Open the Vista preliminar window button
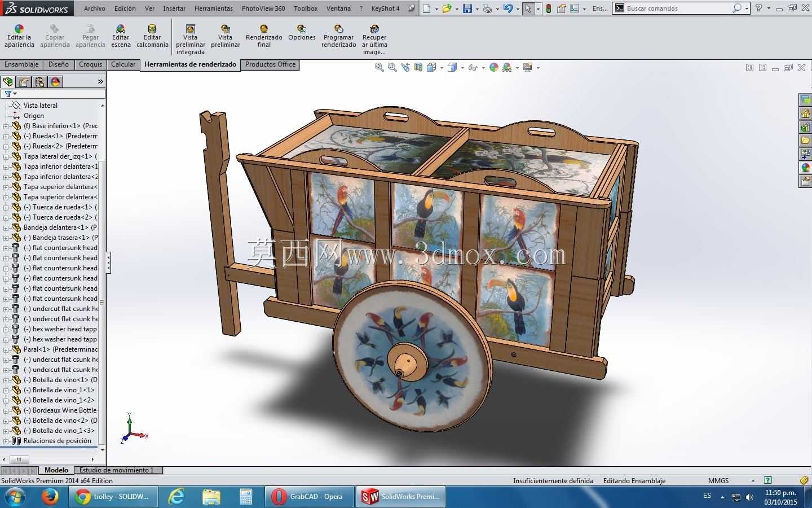Screen dimensions: 812x508 pos(226,36)
